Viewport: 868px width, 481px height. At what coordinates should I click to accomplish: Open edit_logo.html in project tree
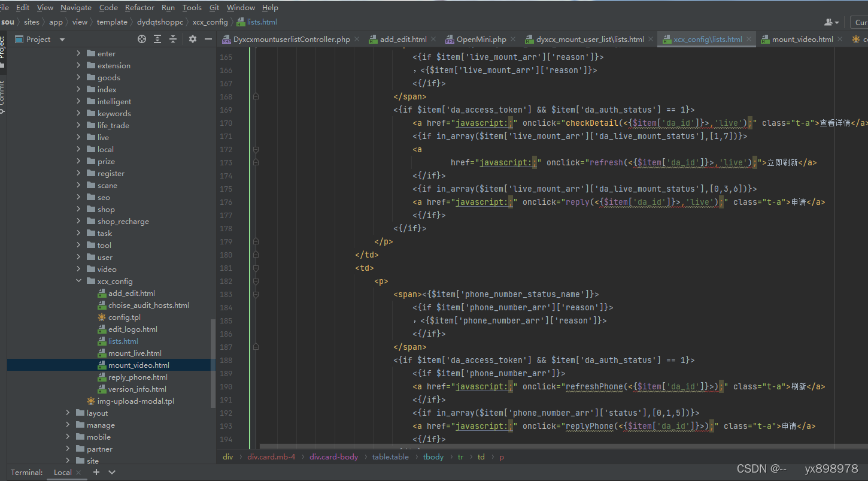(x=132, y=329)
